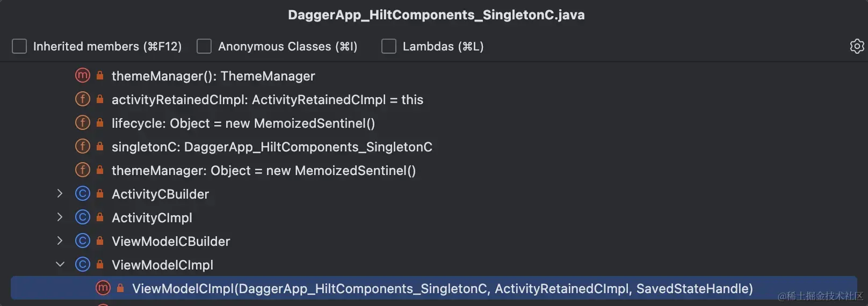Select the themeManager(): ThemeManager method
868x306 pixels.
pos(213,76)
